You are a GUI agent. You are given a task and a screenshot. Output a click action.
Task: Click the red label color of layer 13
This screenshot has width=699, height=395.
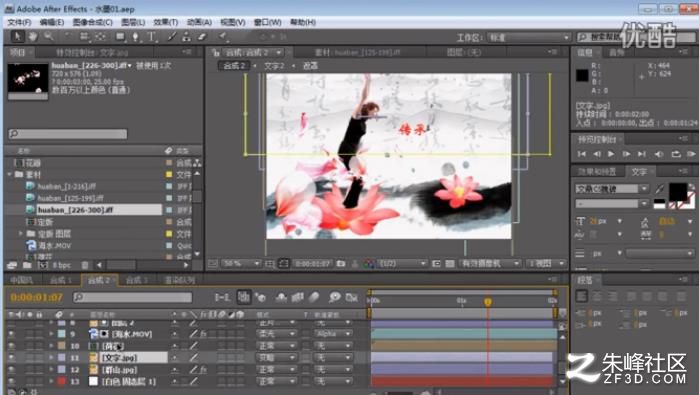(x=62, y=382)
